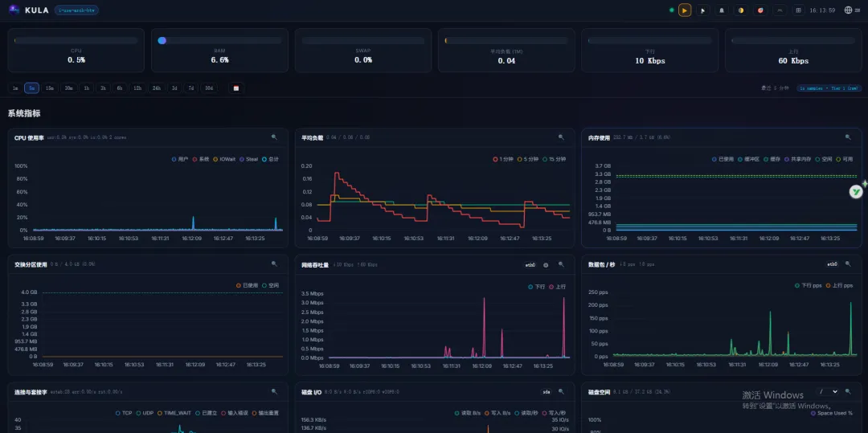Toggle 用户 series in CPU legend
Viewport: 868px width, 433px height.
(x=180, y=159)
